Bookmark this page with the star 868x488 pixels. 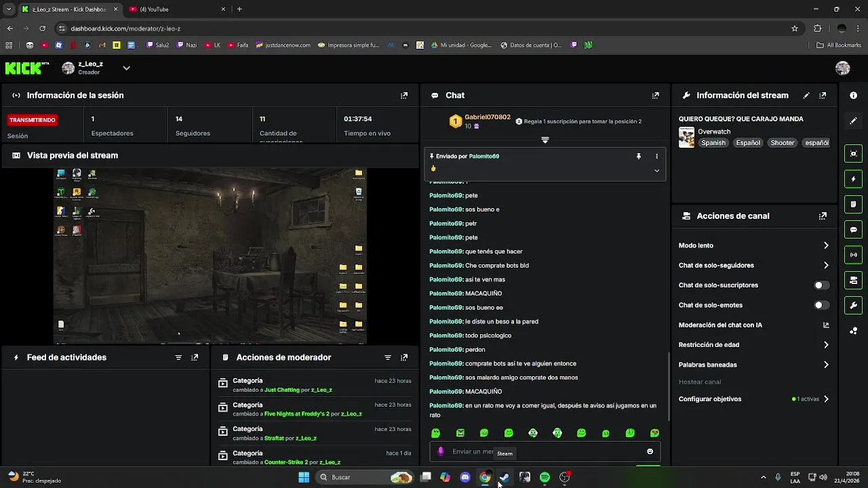pos(795,28)
